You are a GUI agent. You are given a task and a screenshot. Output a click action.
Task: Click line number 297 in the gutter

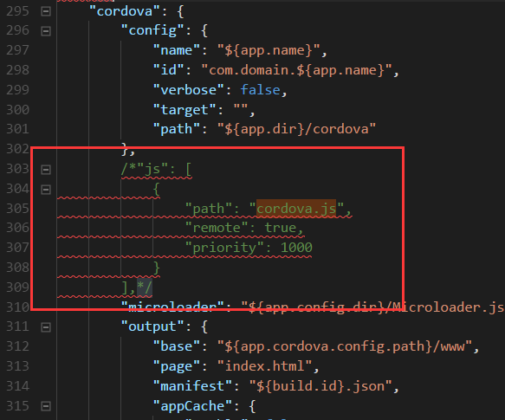(17, 50)
